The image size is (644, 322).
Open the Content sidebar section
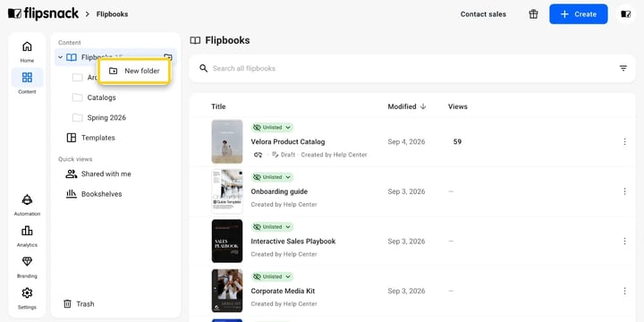point(27,82)
